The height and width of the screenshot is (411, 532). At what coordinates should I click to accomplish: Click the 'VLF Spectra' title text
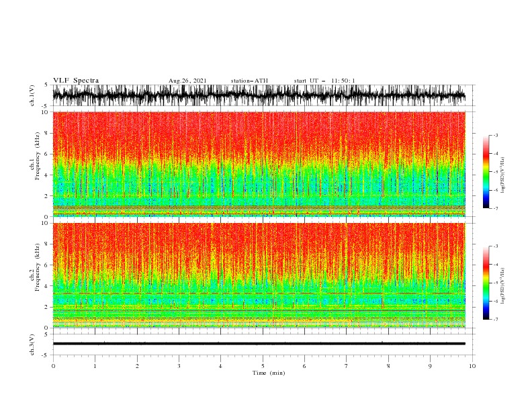(x=76, y=81)
